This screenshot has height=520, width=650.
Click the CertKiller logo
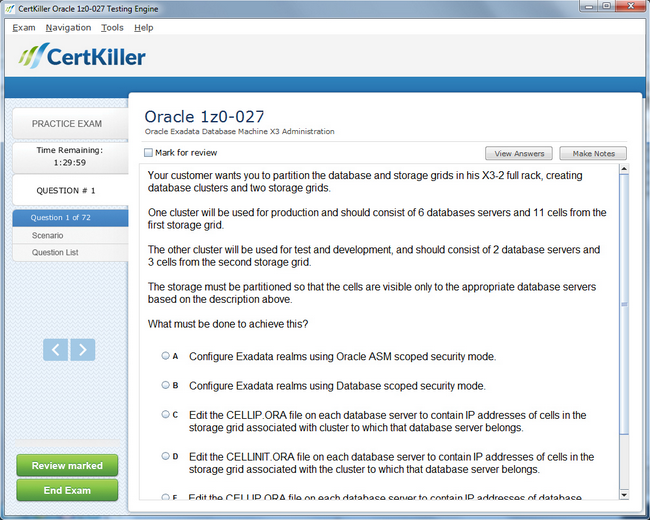82,56
